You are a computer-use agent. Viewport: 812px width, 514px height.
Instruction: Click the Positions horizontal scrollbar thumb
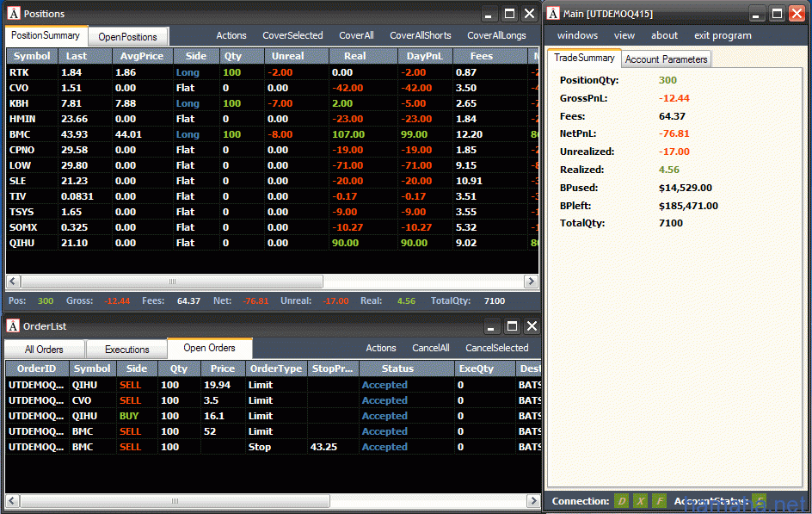pos(172,282)
